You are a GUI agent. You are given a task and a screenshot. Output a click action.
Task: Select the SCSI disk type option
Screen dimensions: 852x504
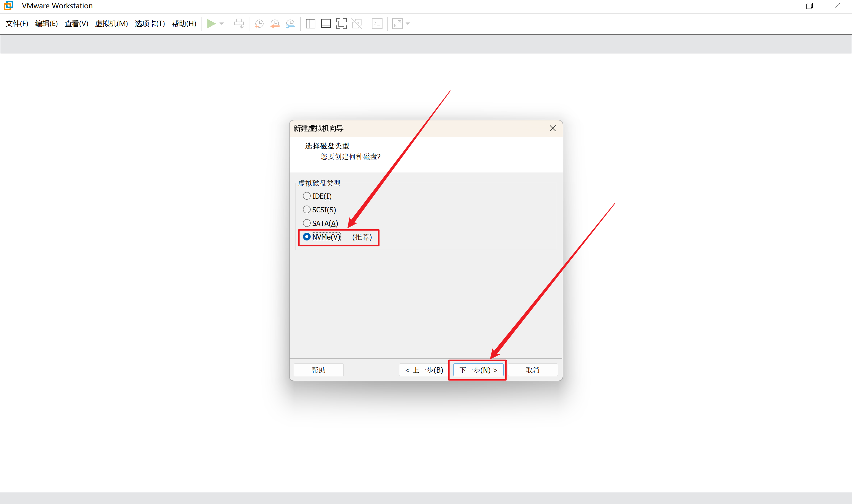[x=307, y=209]
